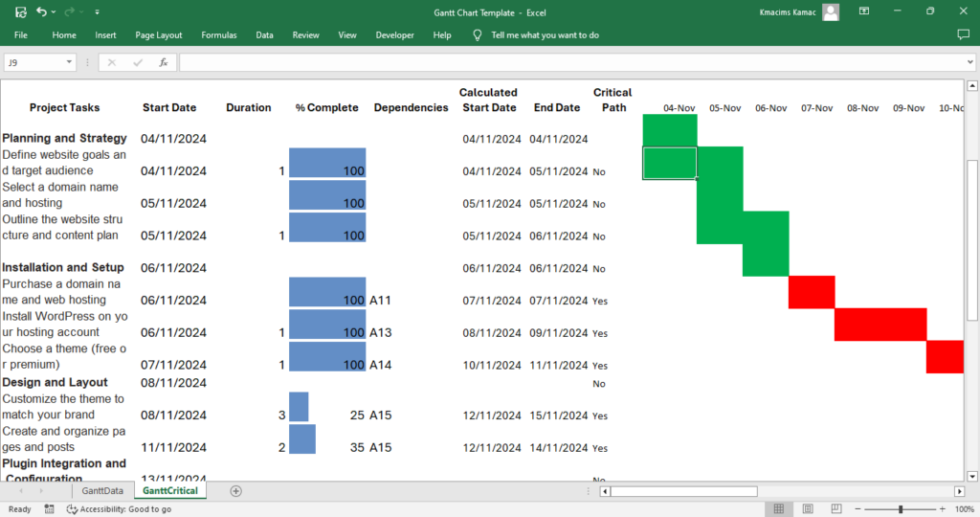
Task: Click the zoom in plus button
Action: point(943,509)
